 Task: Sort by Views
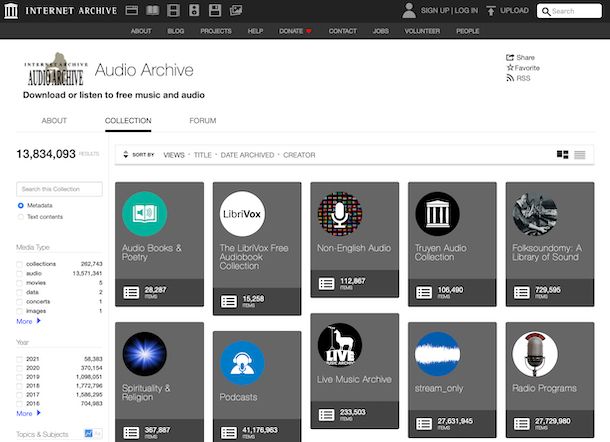click(174, 155)
